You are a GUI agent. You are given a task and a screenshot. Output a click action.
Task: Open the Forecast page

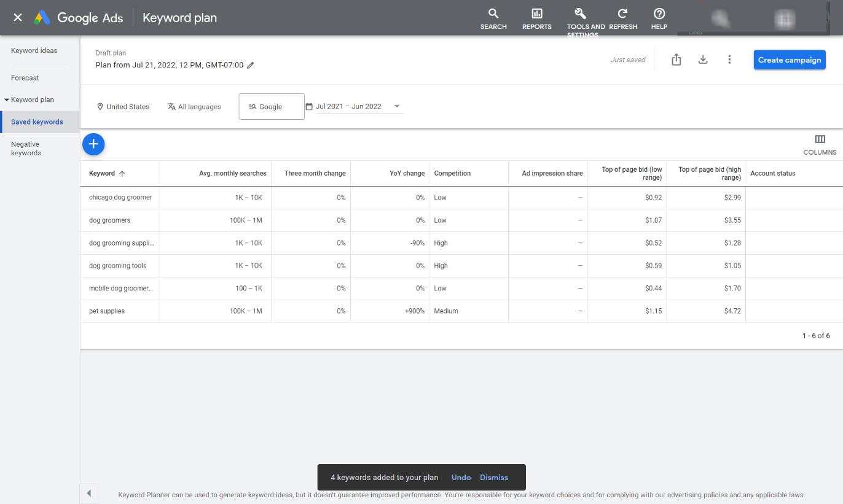pos(25,78)
